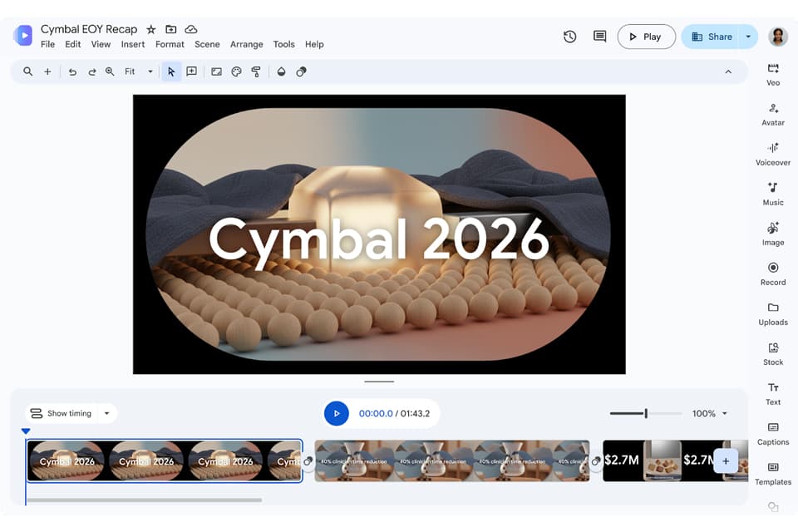Image resolution: width=798 pixels, height=532 pixels.
Task: Open the 100% timeline zoom dropdown
Action: tap(710, 413)
